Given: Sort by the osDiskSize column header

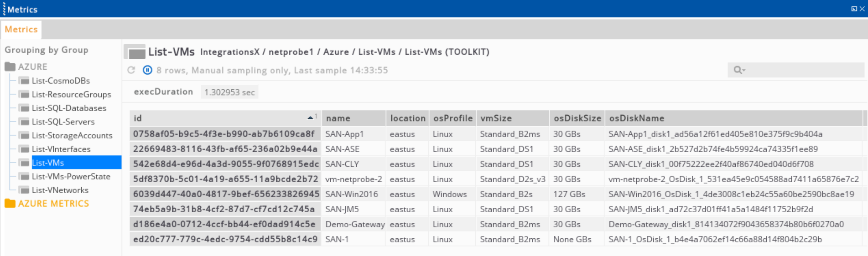Looking at the screenshot, I should pyautogui.click(x=577, y=118).
